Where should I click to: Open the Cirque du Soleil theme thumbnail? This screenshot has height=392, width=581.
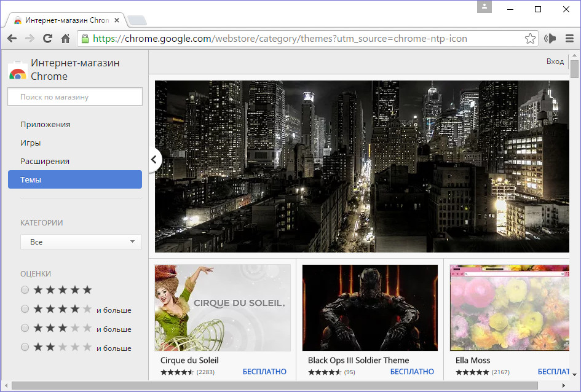(x=223, y=308)
